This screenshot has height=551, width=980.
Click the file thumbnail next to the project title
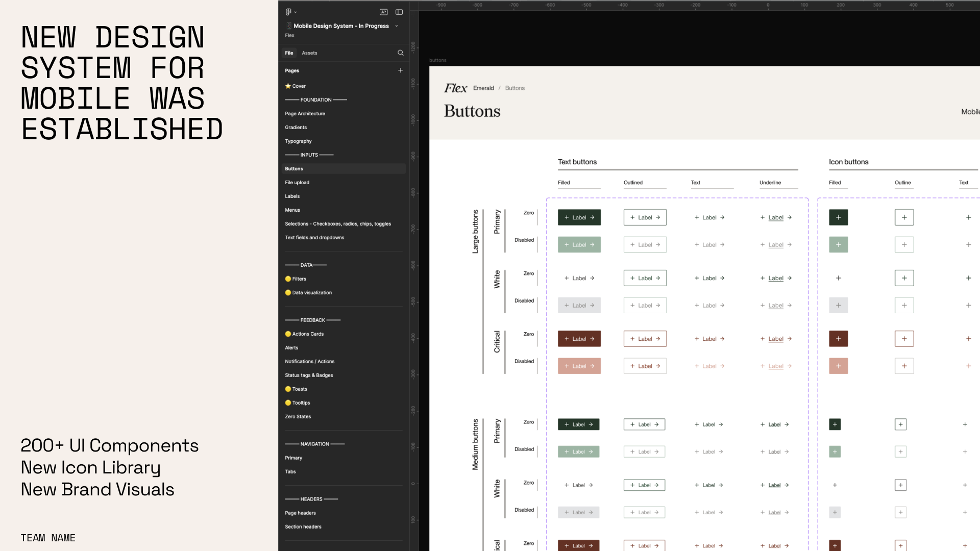[289, 26]
